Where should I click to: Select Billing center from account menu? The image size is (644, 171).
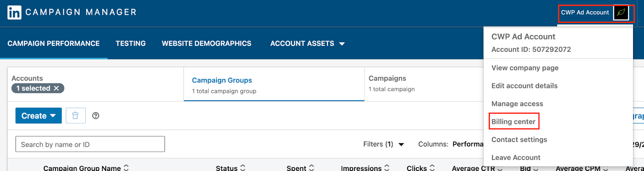(x=513, y=122)
